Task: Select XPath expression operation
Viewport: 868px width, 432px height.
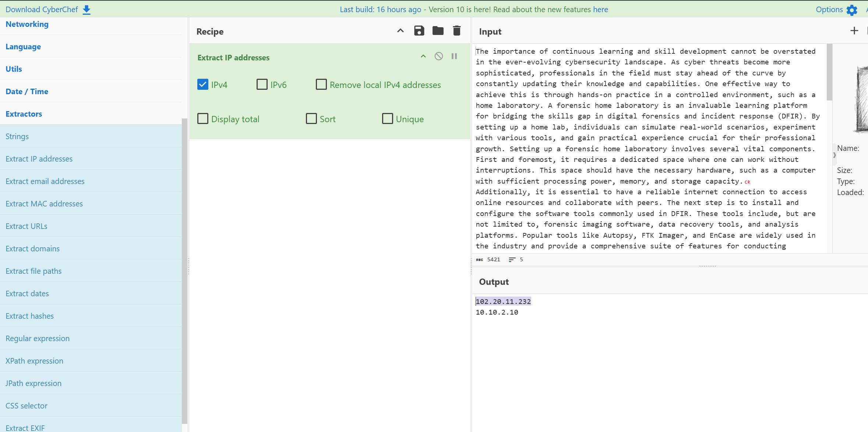Action: tap(91, 361)
